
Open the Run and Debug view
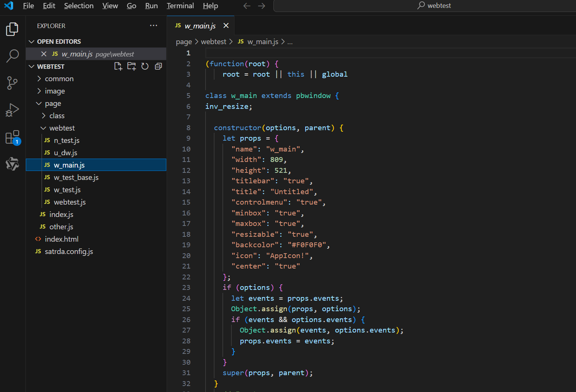(12, 110)
